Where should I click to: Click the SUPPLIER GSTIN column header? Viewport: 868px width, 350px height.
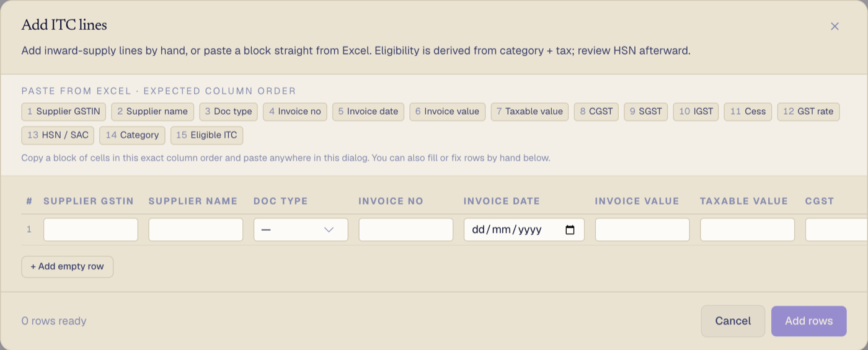(x=89, y=201)
